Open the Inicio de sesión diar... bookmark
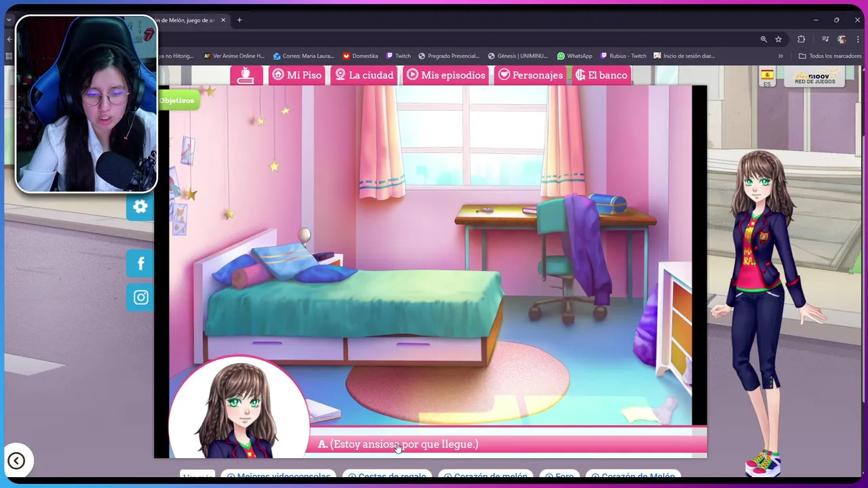868x488 pixels. coord(684,56)
